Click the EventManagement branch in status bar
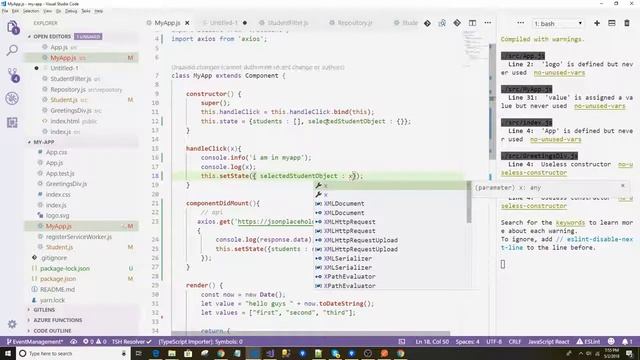Screen dimensions: 640x360 click(x=35, y=342)
